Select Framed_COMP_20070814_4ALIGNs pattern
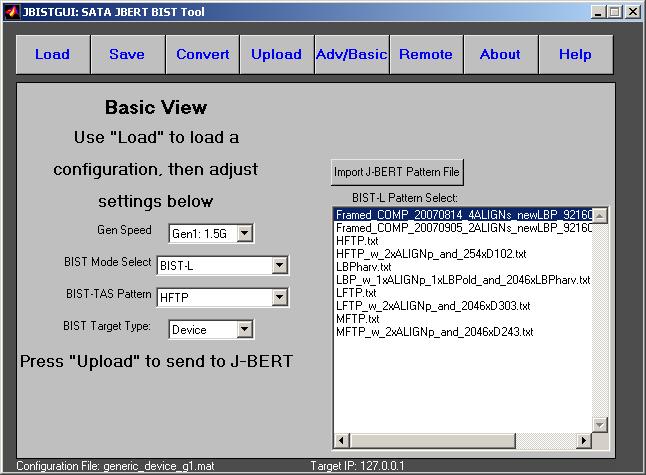The height and width of the screenshot is (475, 646). pos(463,215)
